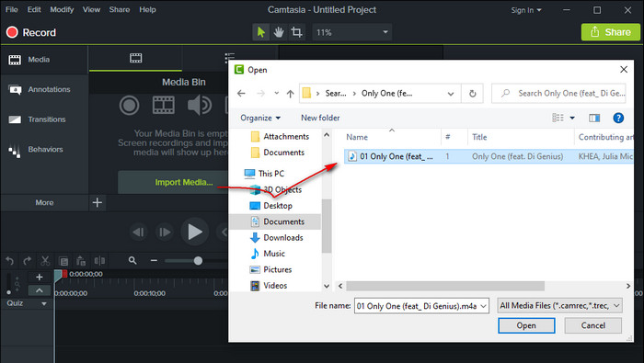Redo the last timeline action
The height and width of the screenshot is (363, 644).
click(27, 260)
